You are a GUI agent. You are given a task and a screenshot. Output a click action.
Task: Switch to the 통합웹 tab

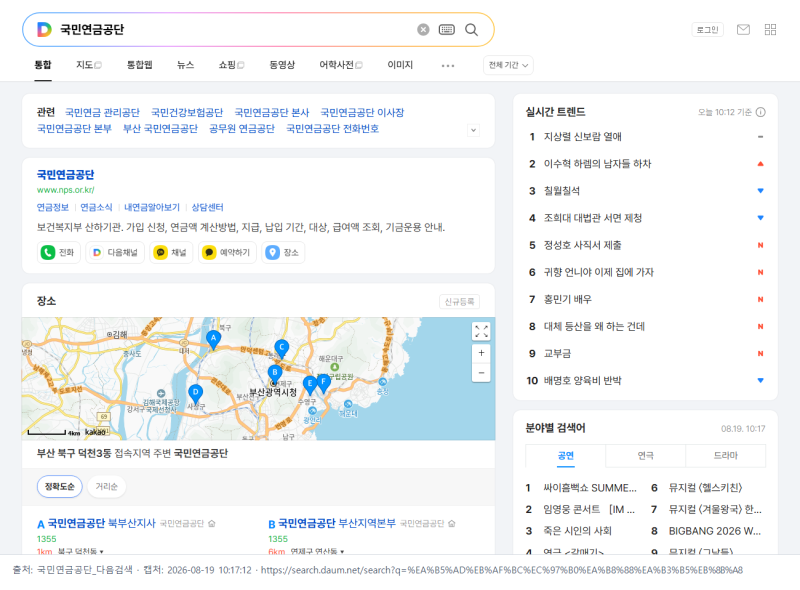139,65
